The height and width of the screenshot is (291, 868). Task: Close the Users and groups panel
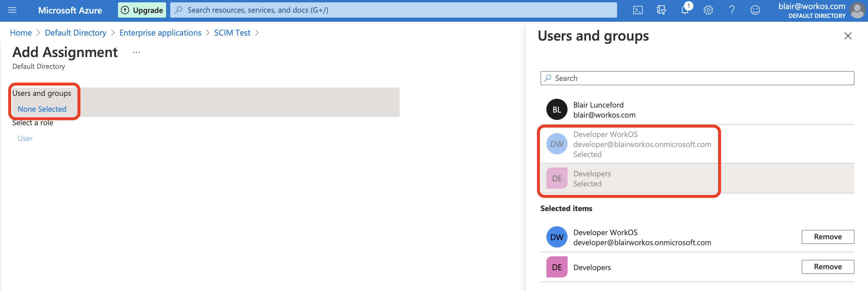(848, 36)
